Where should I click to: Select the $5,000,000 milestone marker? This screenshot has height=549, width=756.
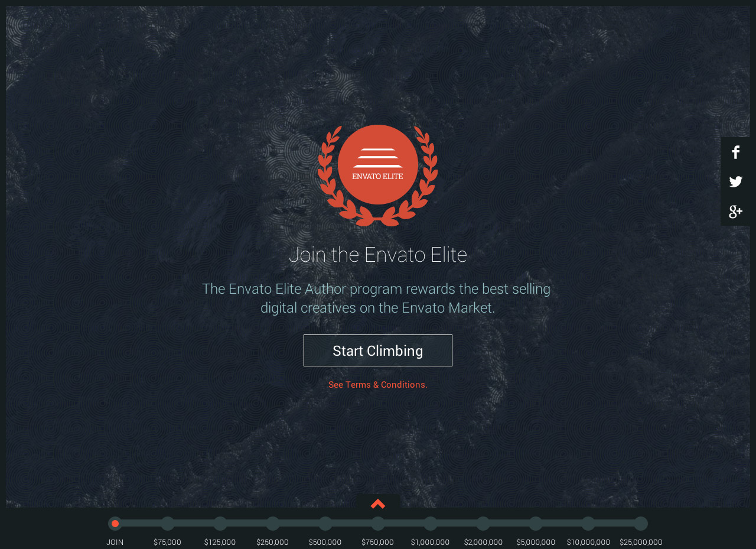coord(536,522)
